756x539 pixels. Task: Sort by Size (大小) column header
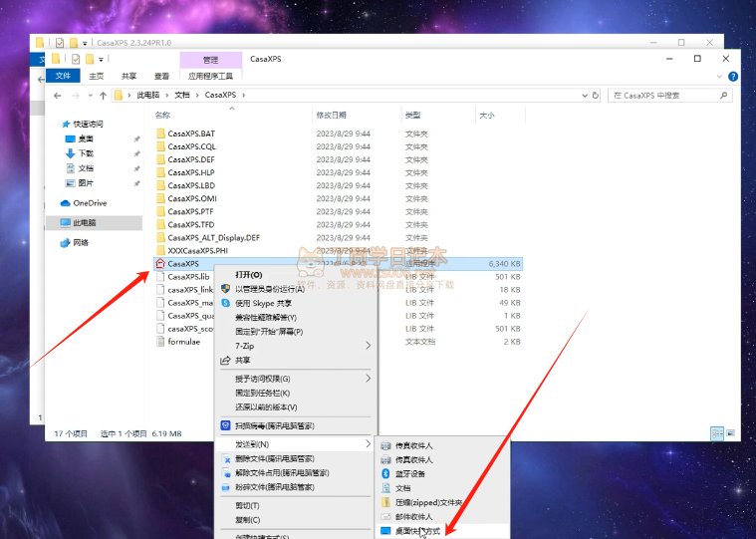tap(487, 116)
